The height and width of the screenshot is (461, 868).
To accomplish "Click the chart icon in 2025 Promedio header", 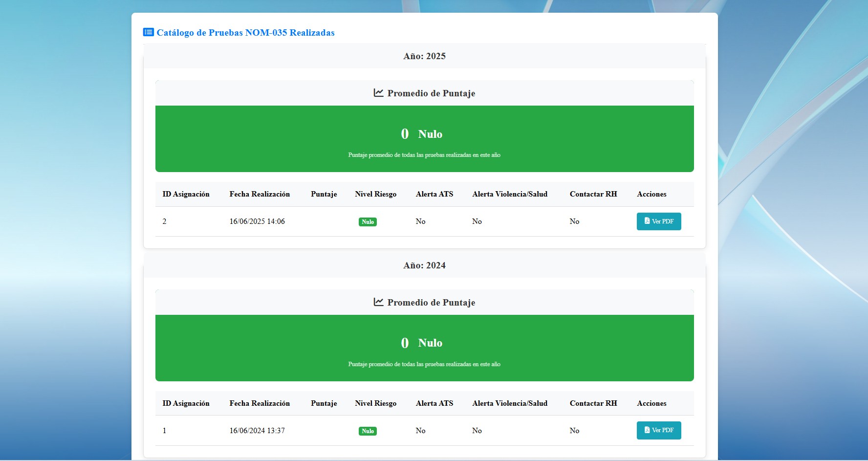I will coord(378,93).
